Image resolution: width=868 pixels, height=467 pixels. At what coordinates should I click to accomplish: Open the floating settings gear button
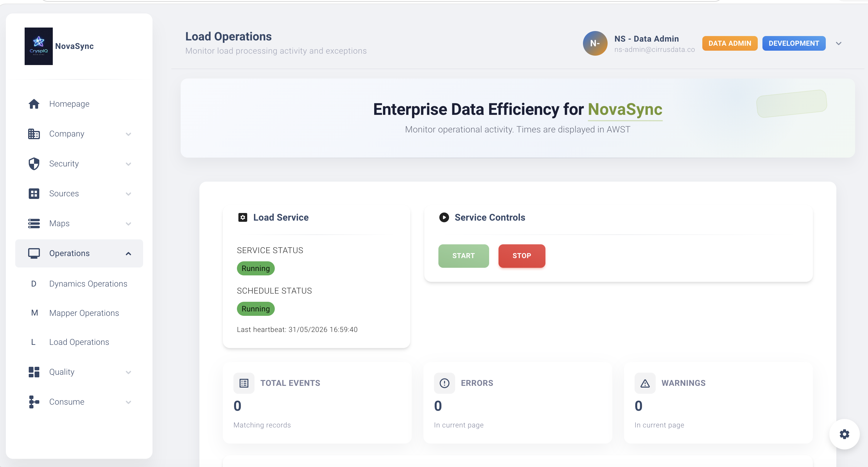(x=845, y=434)
